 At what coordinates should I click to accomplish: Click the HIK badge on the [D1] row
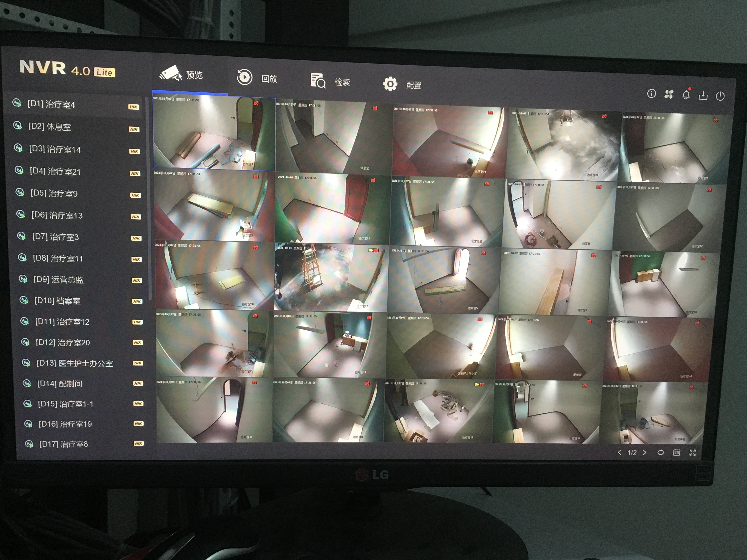[133, 107]
